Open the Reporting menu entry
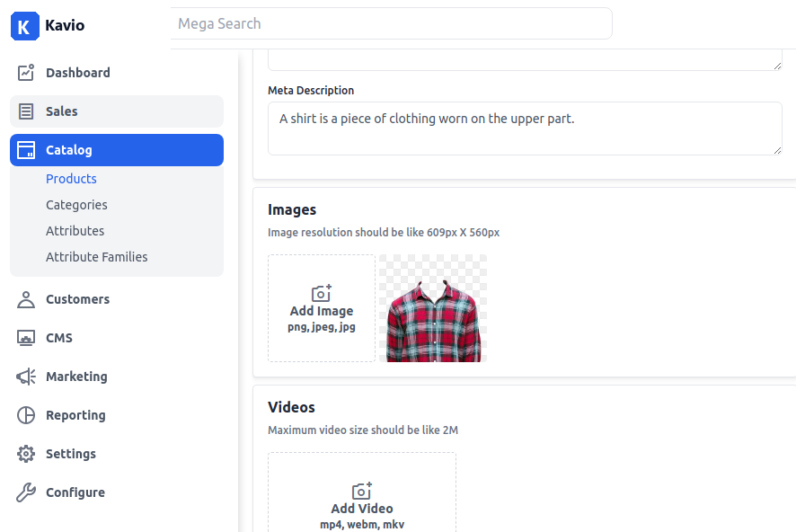The width and height of the screenshot is (796, 532). 117,415
